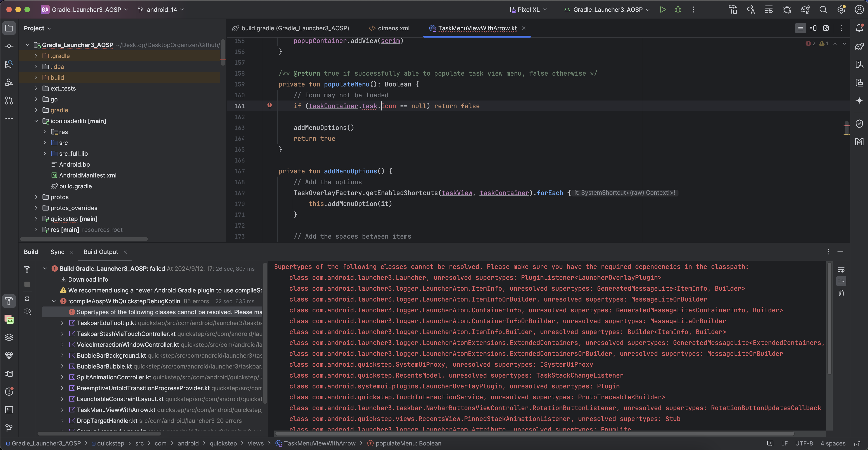Open IDE settings gear icon
Image resolution: width=868 pixels, height=450 pixels.
tap(841, 10)
